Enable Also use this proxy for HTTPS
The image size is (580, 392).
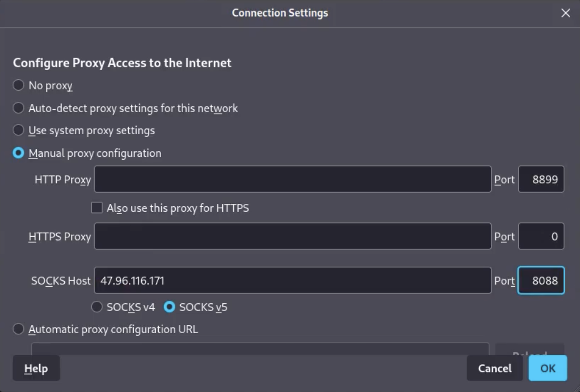(x=97, y=208)
